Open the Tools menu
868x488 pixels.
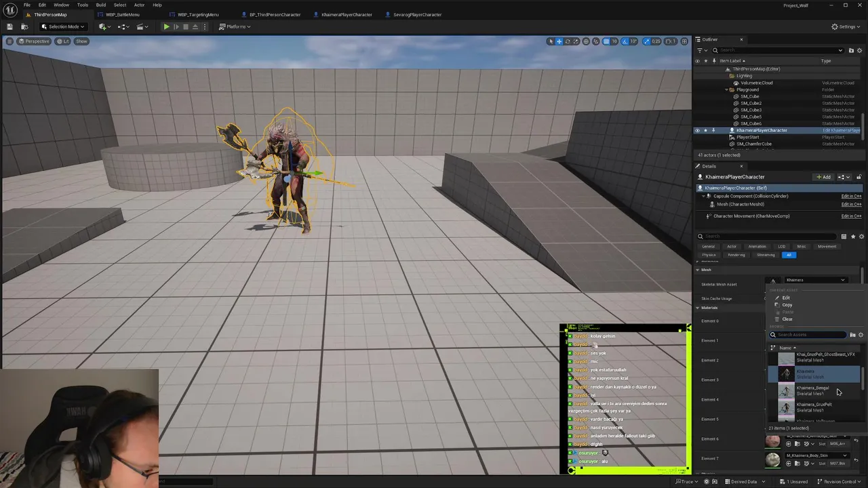click(x=82, y=5)
